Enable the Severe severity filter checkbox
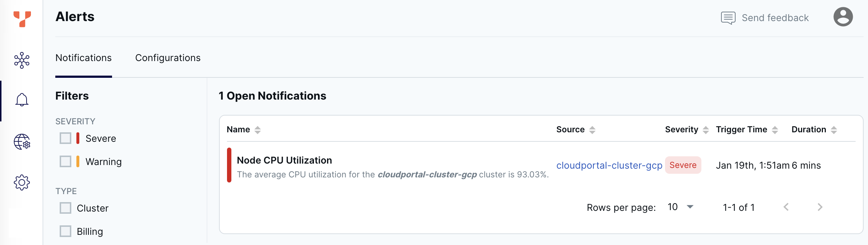The width and height of the screenshot is (868, 245). click(x=65, y=138)
